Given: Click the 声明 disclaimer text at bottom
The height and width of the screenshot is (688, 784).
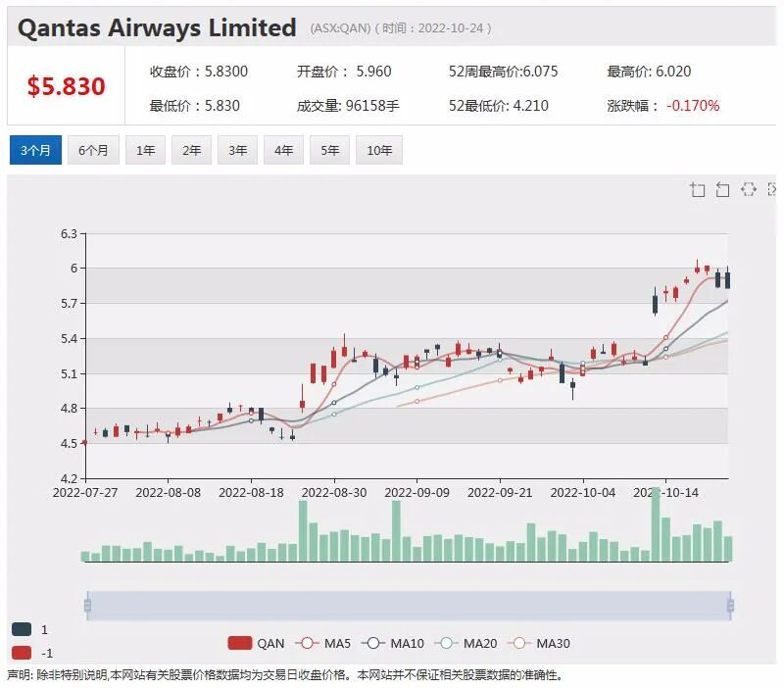Looking at the screenshot, I should click(285, 675).
